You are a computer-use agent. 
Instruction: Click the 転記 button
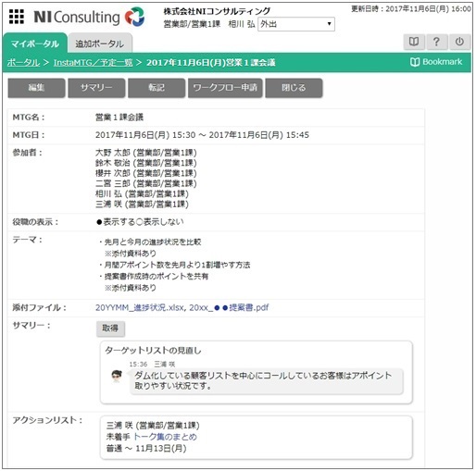point(157,88)
